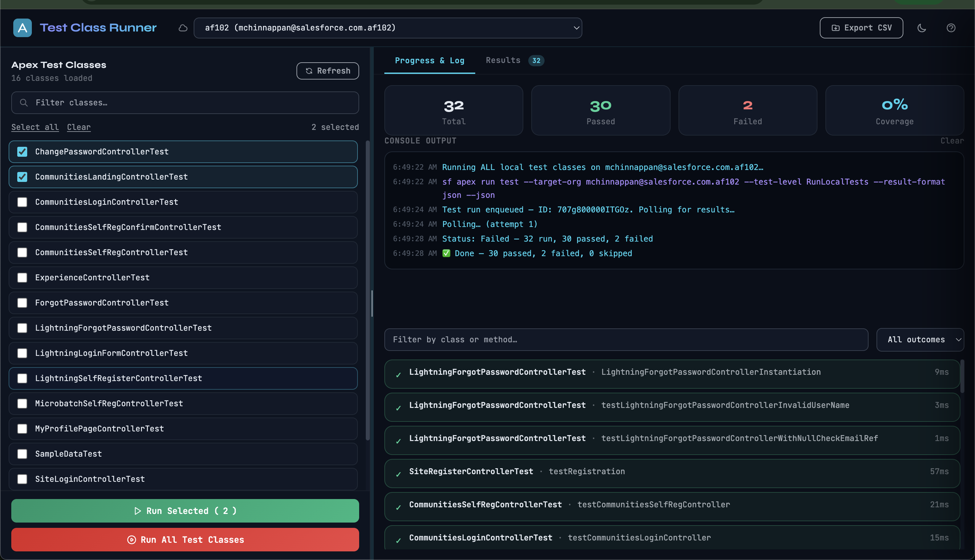Check SiteLoginControllerTest checkbox
The image size is (975, 560).
pyautogui.click(x=22, y=479)
